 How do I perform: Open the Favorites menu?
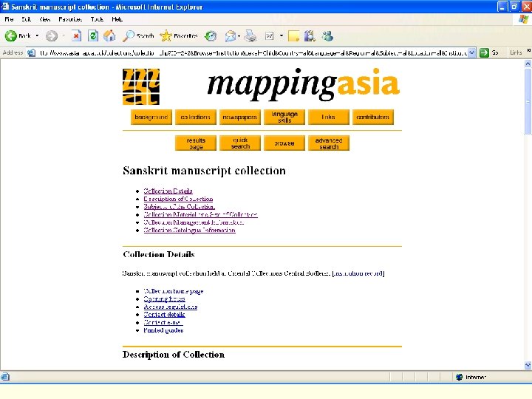click(x=70, y=19)
